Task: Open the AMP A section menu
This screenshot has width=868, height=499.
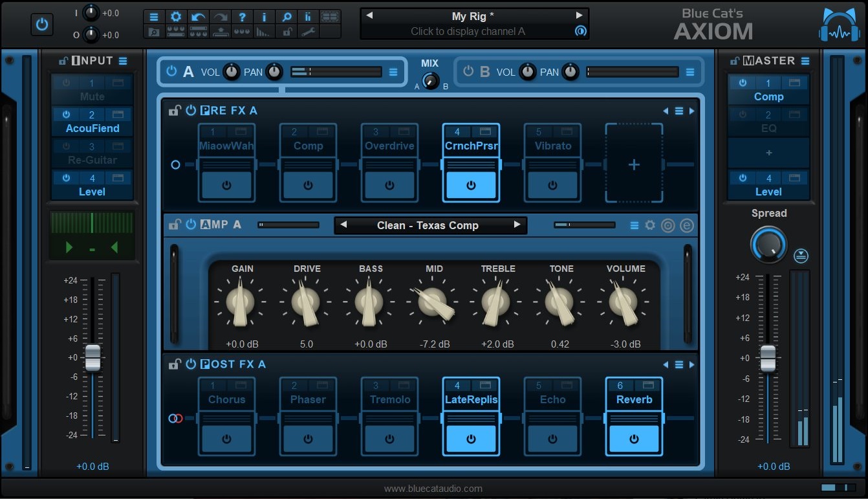Action: point(635,225)
